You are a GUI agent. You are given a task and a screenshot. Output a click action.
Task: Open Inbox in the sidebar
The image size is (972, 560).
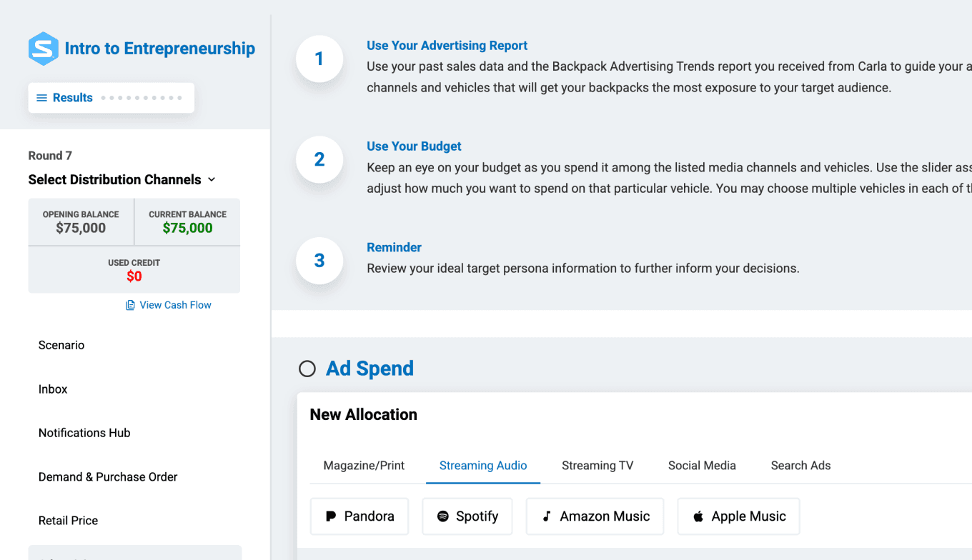[53, 389]
